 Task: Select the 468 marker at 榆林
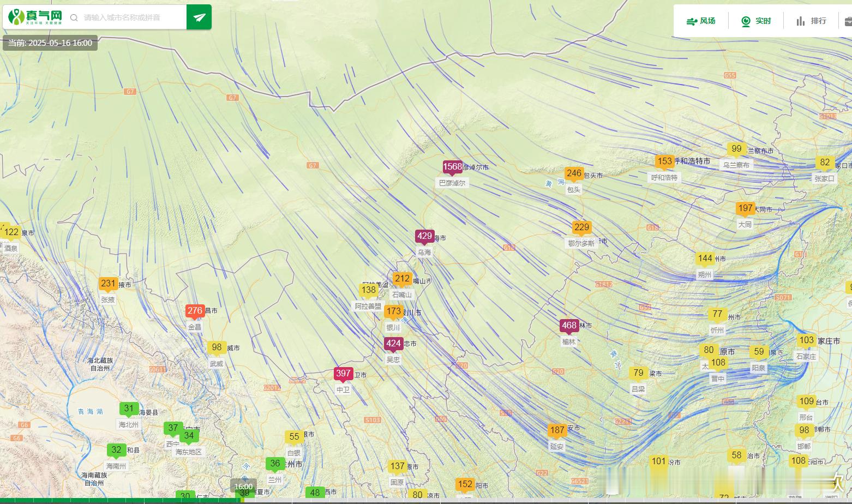(x=569, y=326)
